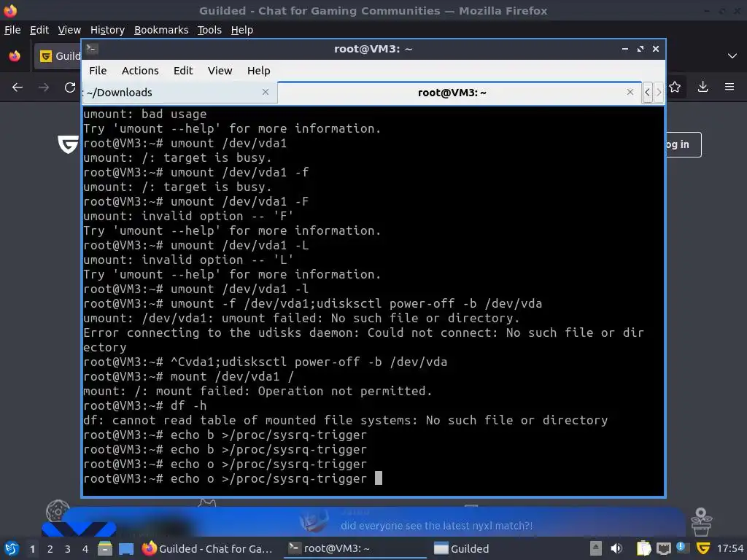Switch to the ~/Downloads terminal tab
747x560 pixels.
[x=179, y=93]
